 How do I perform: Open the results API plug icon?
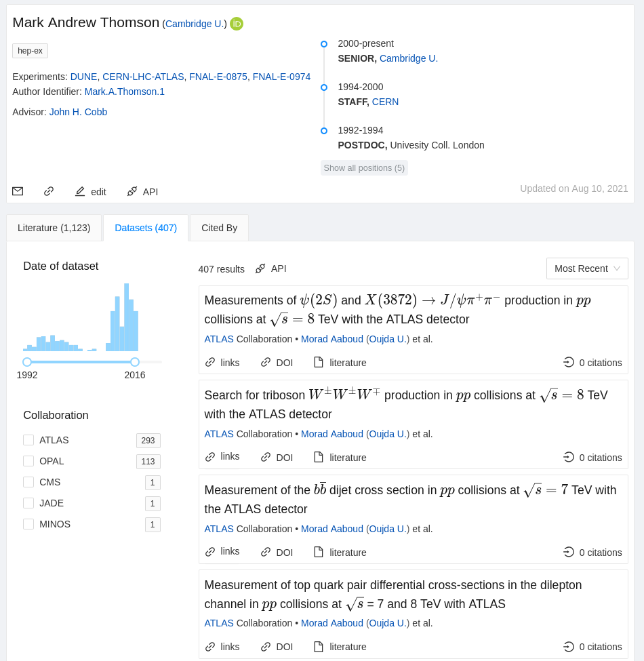coord(260,268)
